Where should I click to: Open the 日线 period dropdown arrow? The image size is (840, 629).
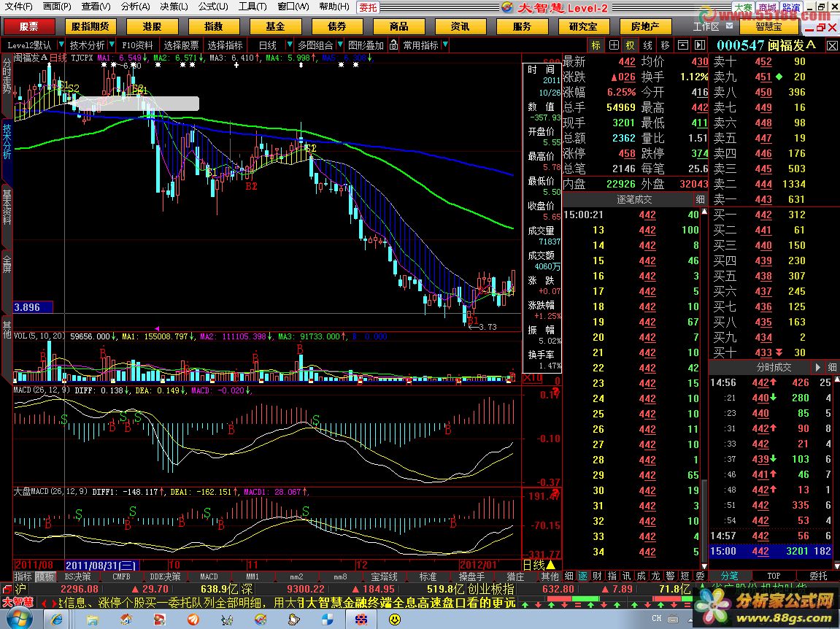point(289,45)
